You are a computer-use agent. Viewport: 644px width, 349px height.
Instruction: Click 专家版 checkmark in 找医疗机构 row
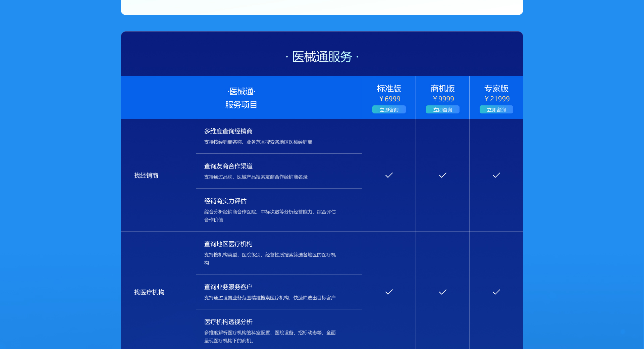(496, 292)
